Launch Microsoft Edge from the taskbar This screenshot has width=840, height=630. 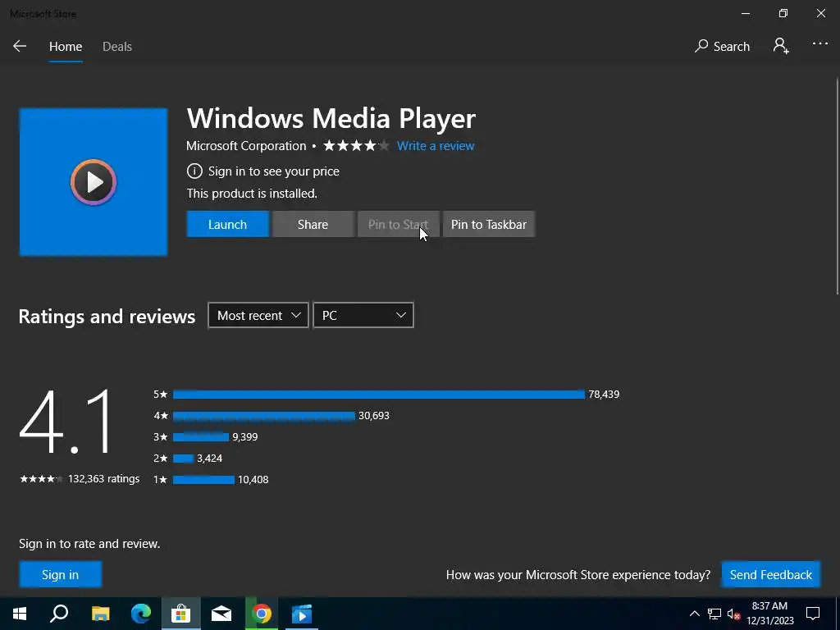coord(141,614)
